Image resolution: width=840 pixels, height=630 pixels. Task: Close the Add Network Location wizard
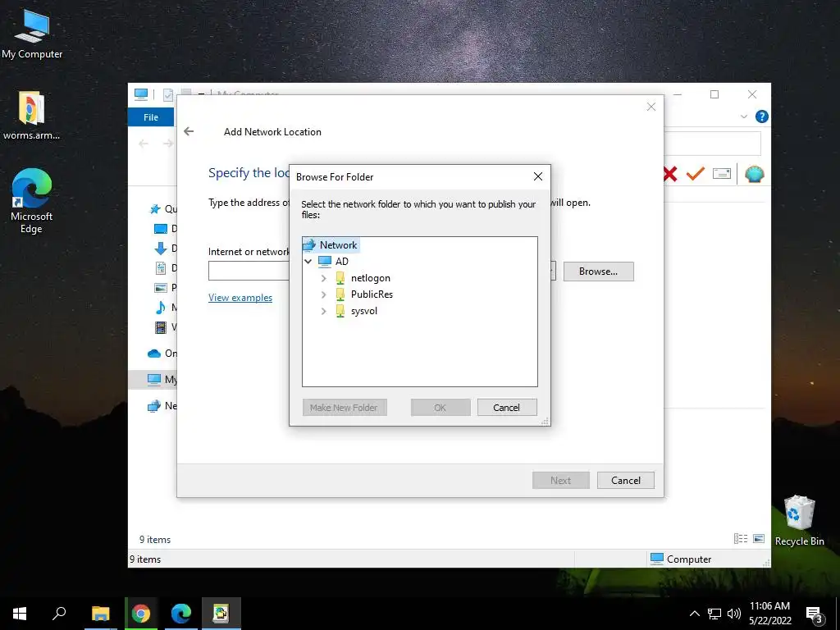point(651,107)
